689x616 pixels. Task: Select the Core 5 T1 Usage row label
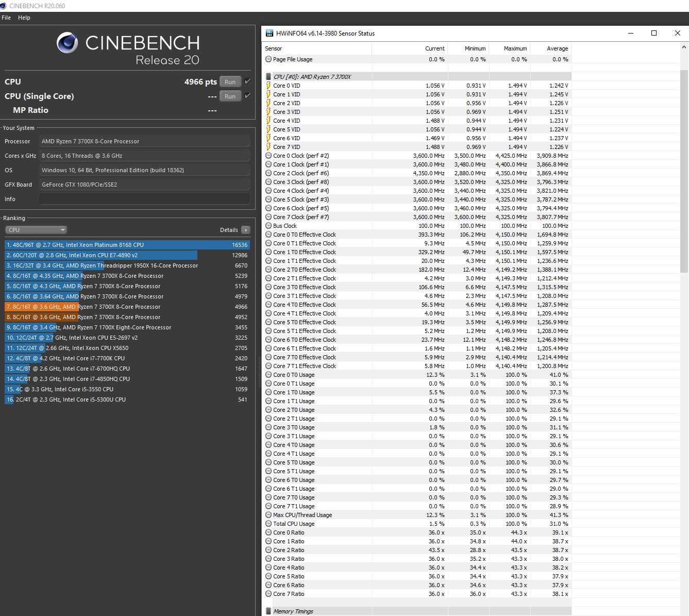coord(294,471)
